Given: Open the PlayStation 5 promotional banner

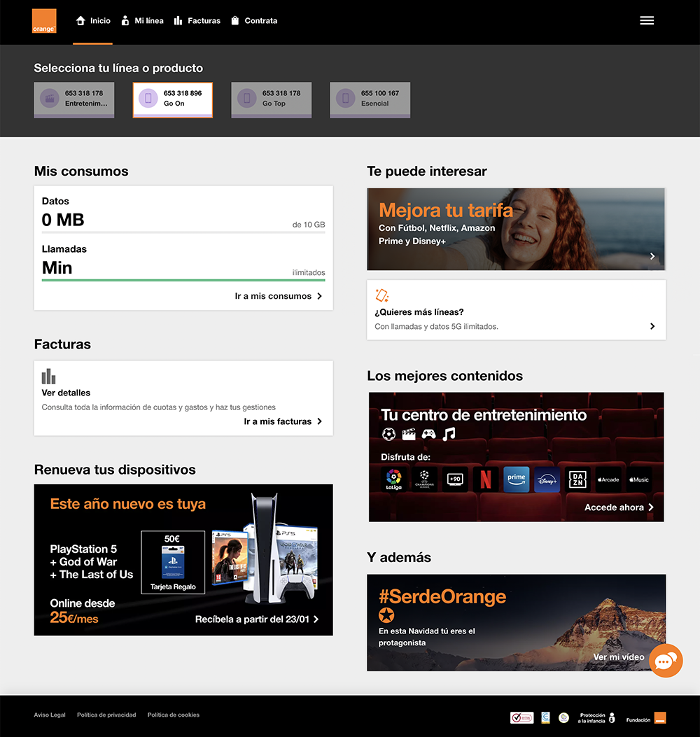Looking at the screenshot, I should pos(183,560).
